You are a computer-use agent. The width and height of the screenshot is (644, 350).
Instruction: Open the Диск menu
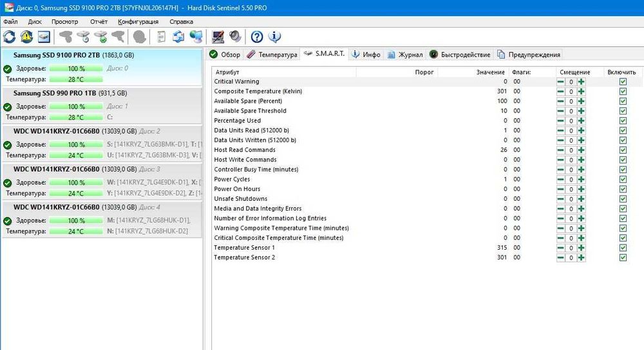(x=35, y=22)
